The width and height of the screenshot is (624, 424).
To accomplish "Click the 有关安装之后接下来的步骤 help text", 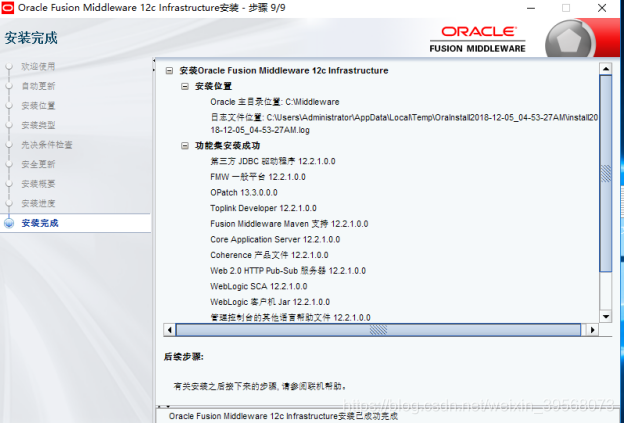I will click(x=259, y=386).
